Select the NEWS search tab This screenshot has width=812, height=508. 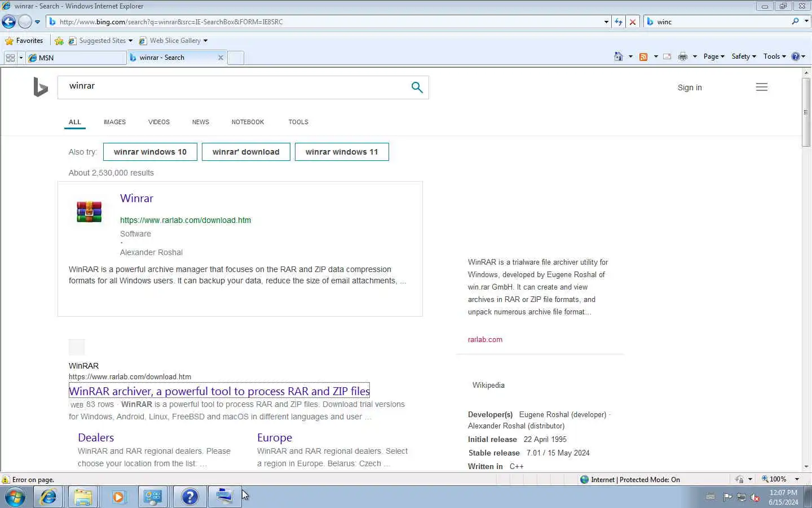pyautogui.click(x=201, y=122)
